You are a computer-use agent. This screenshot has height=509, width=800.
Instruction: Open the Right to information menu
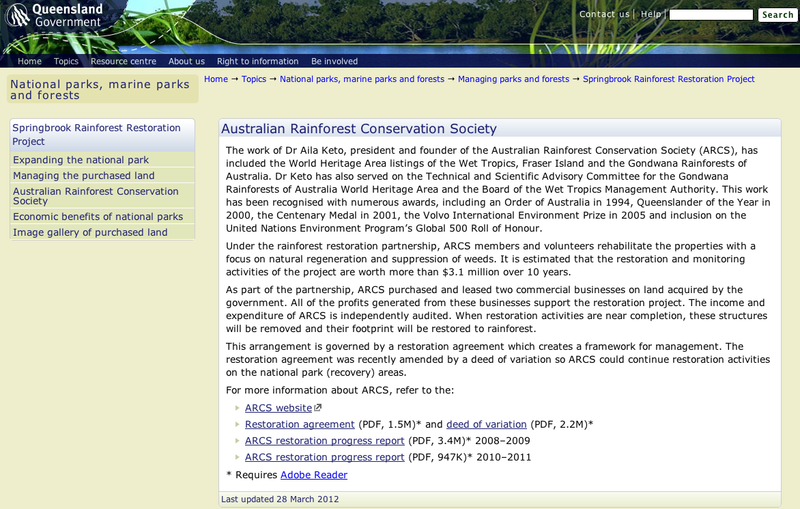tap(258, 61)
